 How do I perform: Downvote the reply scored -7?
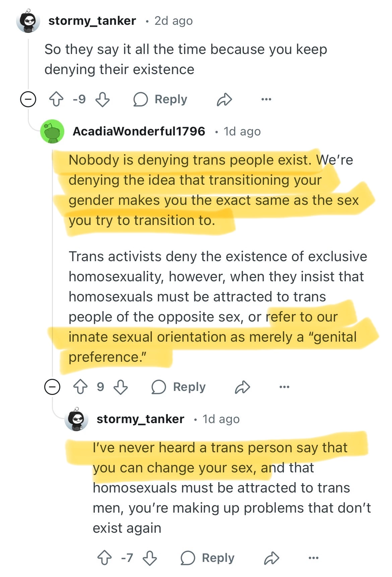click(150, 558)
